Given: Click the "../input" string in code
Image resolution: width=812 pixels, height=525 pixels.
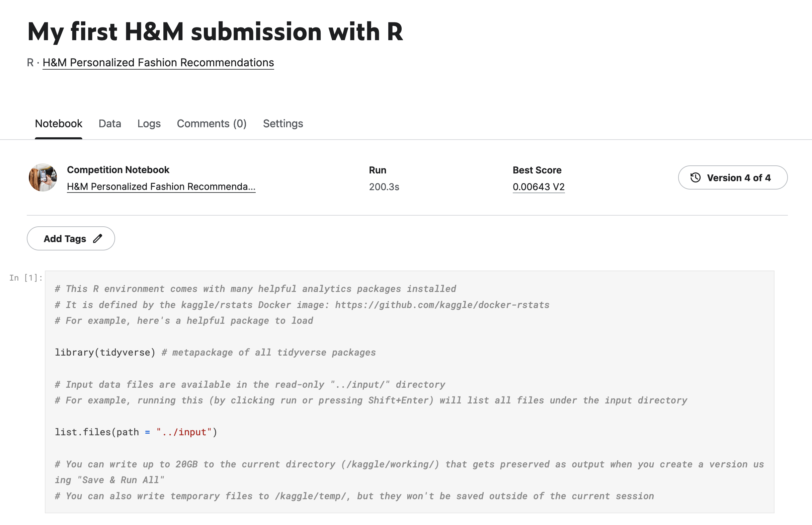Looking at the screenshot, I should tap(184, 432).
